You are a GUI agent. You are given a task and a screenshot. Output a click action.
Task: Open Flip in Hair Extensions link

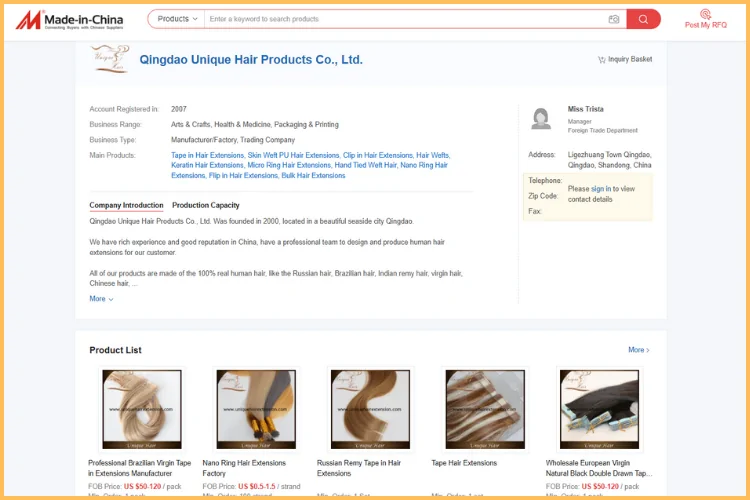tap(243, 176)
